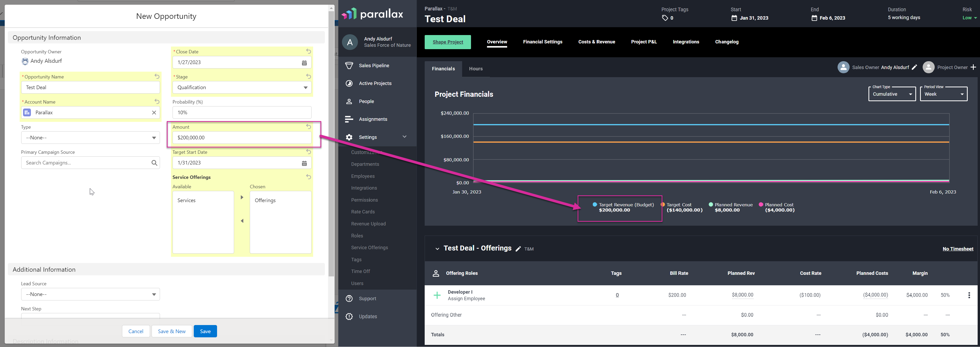Click the Amount input field

point(242,138)
